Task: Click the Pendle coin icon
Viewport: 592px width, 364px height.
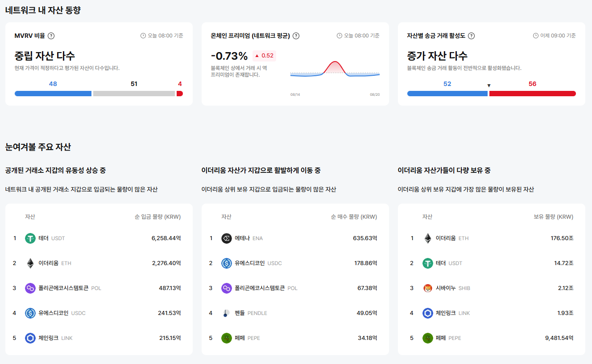Action: (x=227, y=313)
